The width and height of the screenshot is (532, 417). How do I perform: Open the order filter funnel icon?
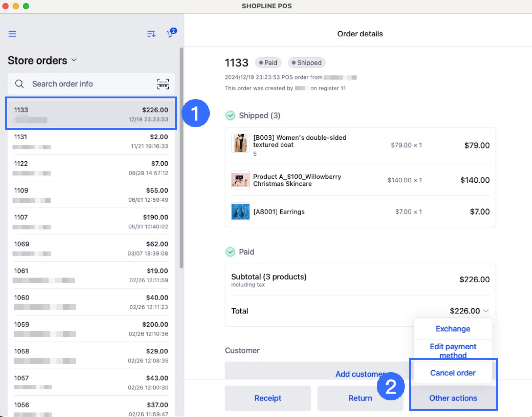tap(171, 33)
